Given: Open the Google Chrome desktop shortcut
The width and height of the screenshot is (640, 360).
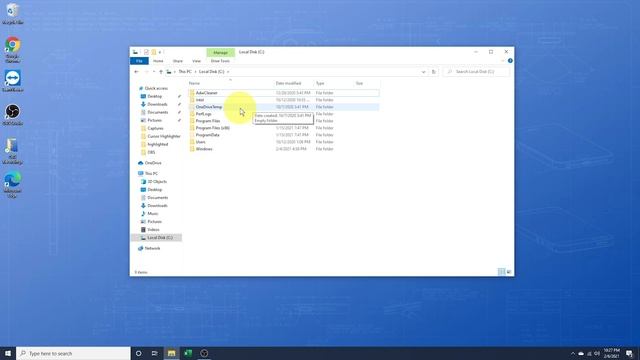Looking at the screenshot, I should [13, 50].
